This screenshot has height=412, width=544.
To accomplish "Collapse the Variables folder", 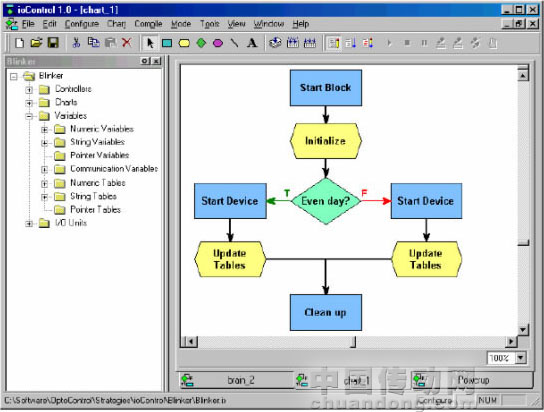I will (x=29, y=116).
